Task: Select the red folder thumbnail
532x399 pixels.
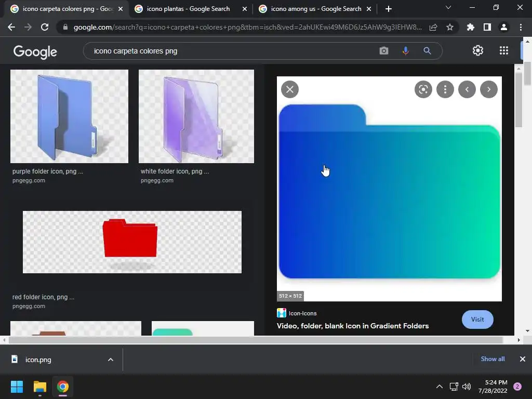Action: 132,242
